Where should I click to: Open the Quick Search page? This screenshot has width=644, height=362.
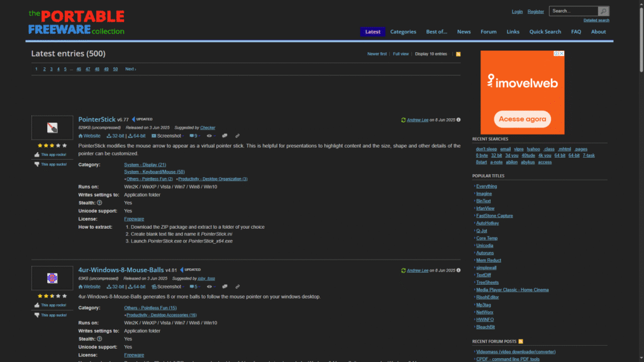click(545, 31)
